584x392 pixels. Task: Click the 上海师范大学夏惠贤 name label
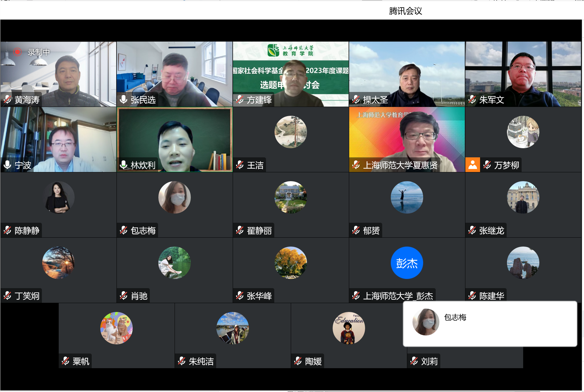pos(400,165)
